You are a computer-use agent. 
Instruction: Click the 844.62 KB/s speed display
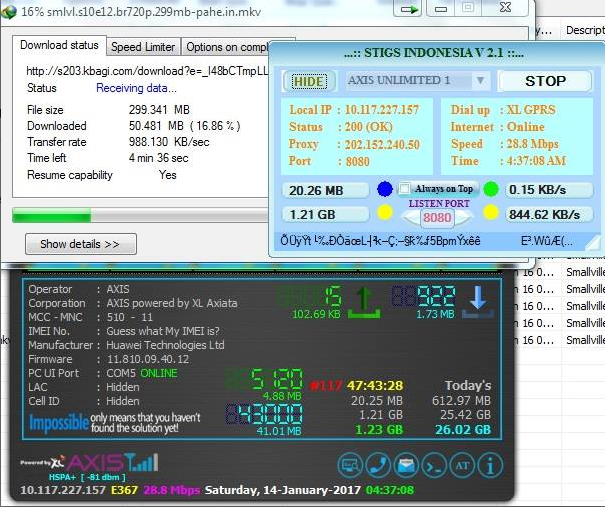pos(549,215)
